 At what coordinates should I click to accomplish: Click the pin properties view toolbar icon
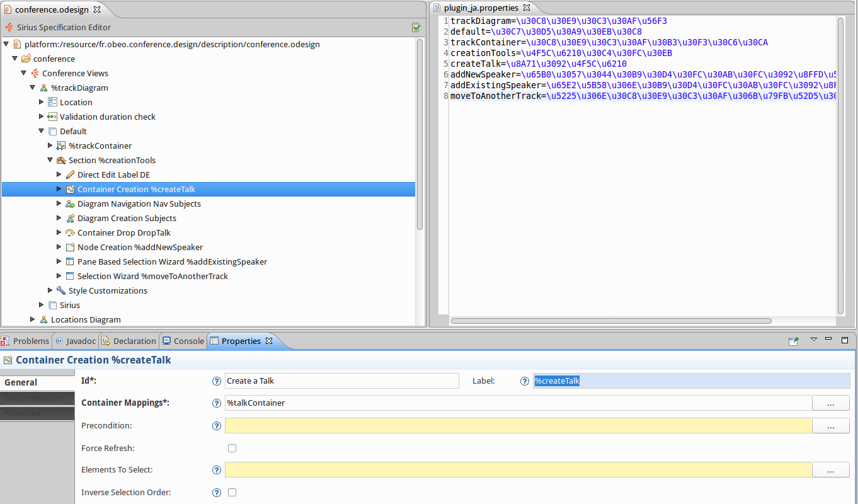pos(794,341)
